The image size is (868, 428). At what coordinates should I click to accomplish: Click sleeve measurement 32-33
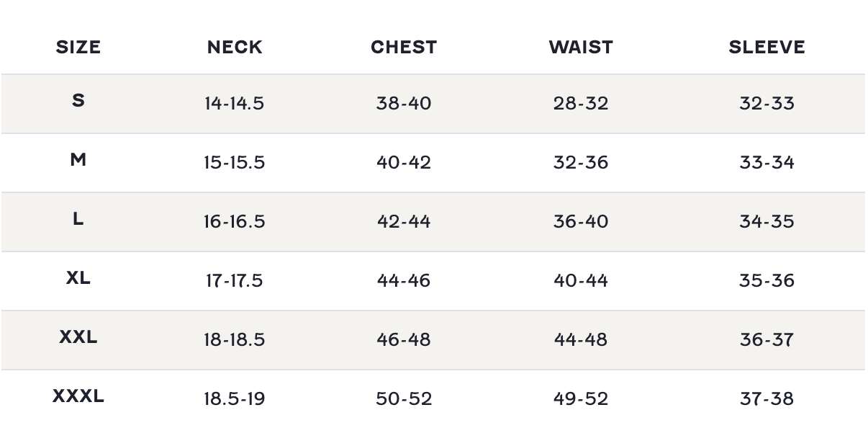[x=767, y=104]
